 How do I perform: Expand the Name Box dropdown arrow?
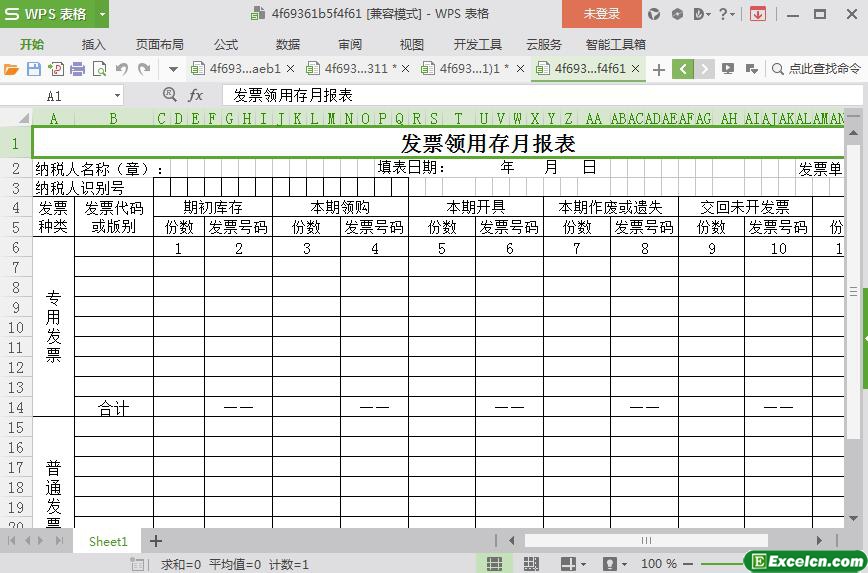click(x=117, y=96)
